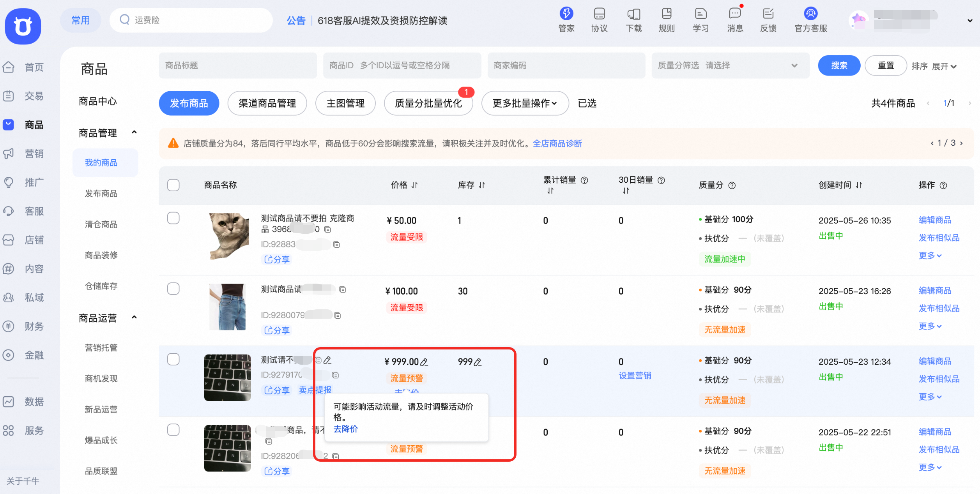This screenshot has width=980, height=494.
Task: Open the 消息 messages icon
Action: [x=735, y=19]
